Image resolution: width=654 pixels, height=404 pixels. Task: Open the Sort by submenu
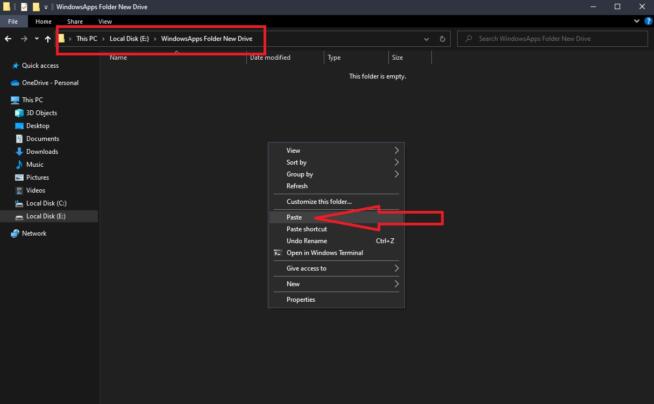tap(336, 163)
